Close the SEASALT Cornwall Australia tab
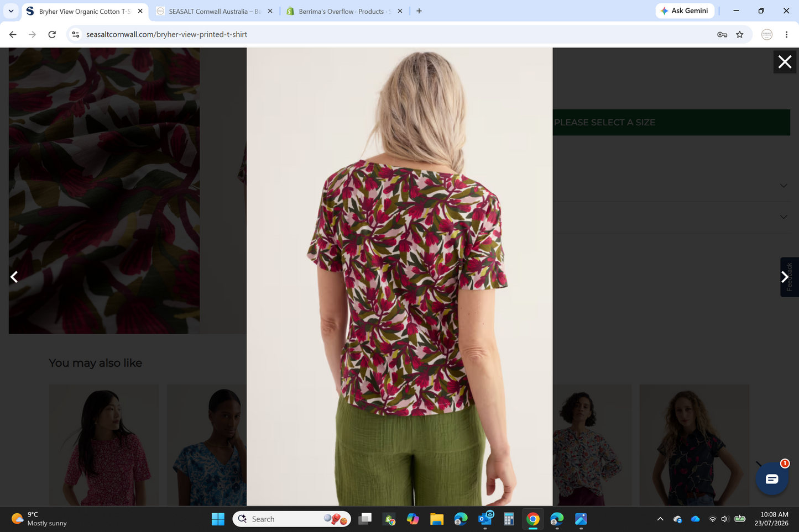 [270, 11]
